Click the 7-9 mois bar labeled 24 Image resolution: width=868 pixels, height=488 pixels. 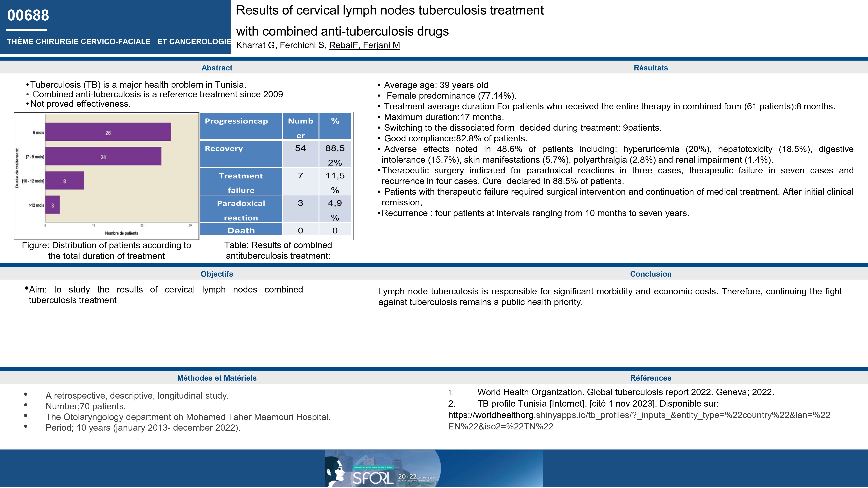click(x=103, y=156)
